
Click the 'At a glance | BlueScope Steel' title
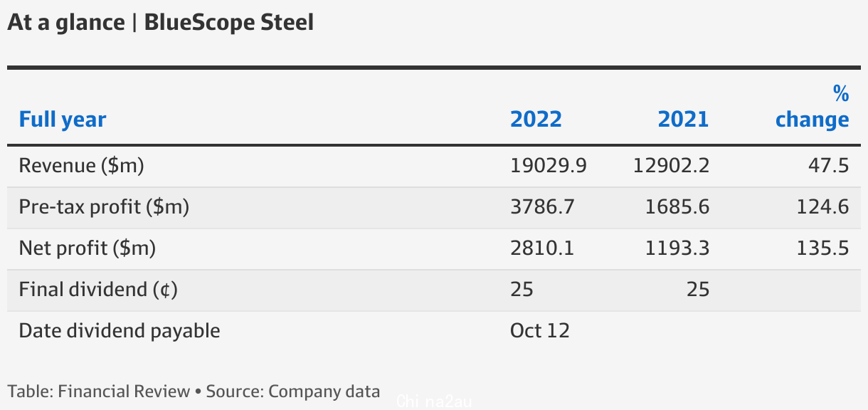coord(161,23)
